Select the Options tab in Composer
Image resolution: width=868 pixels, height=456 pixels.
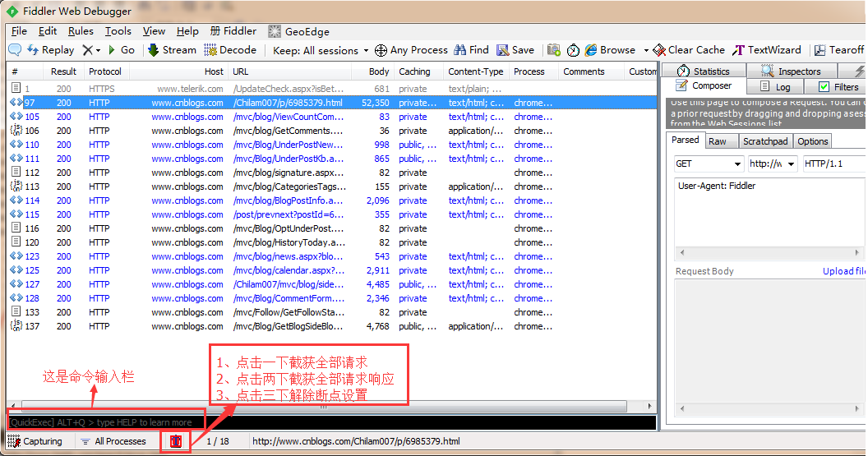coord(812,141)
